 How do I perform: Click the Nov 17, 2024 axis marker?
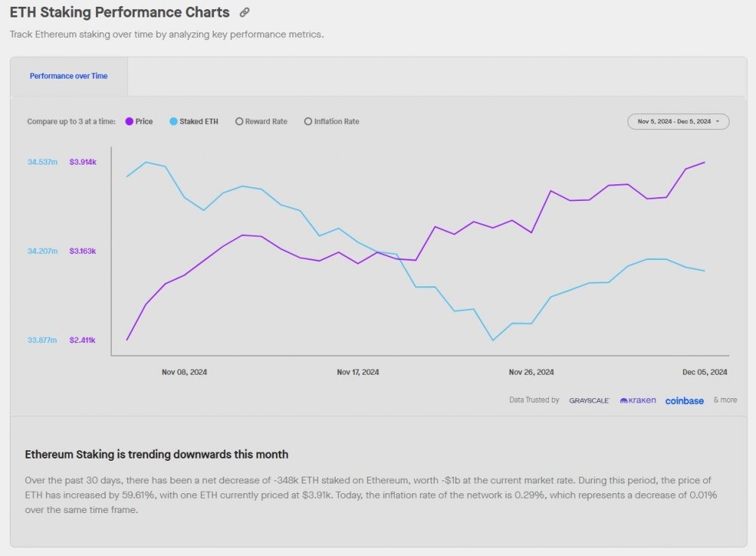358,372
